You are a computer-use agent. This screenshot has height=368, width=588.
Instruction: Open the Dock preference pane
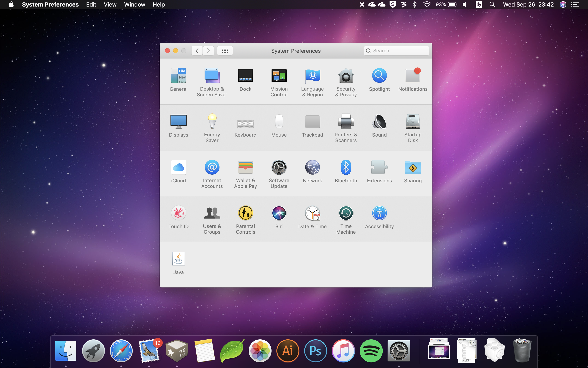[245, 80]
